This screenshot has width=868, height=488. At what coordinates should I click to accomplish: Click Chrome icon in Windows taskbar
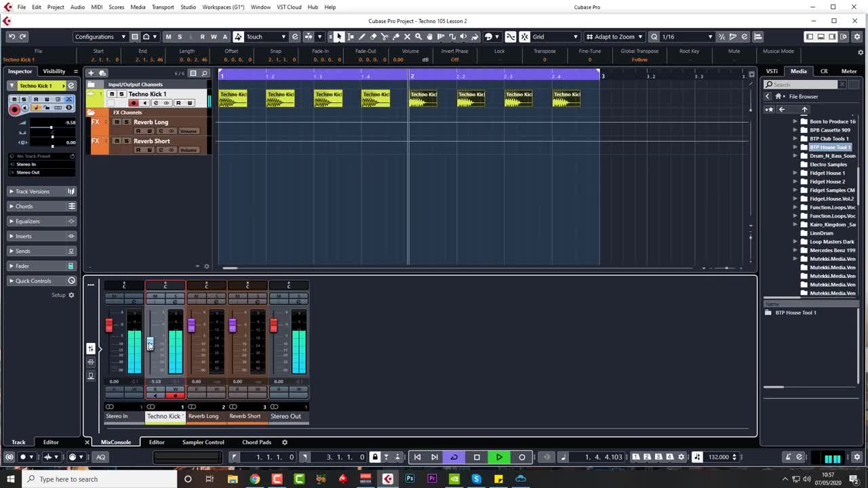[x=254, y=479]
